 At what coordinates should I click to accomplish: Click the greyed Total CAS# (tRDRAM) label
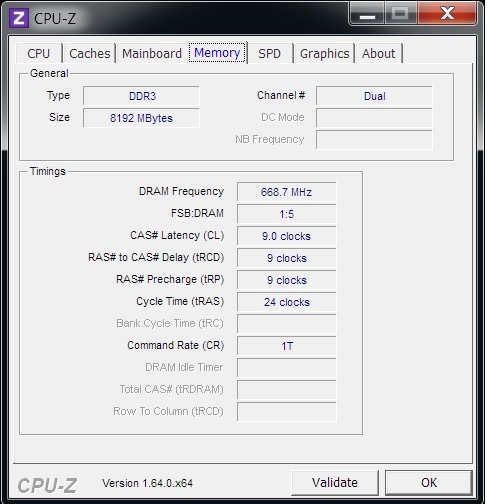coord(171,389)
